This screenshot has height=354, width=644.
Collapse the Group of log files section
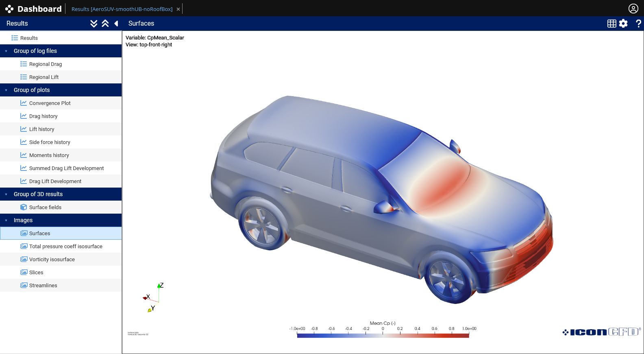coord(6,51)
